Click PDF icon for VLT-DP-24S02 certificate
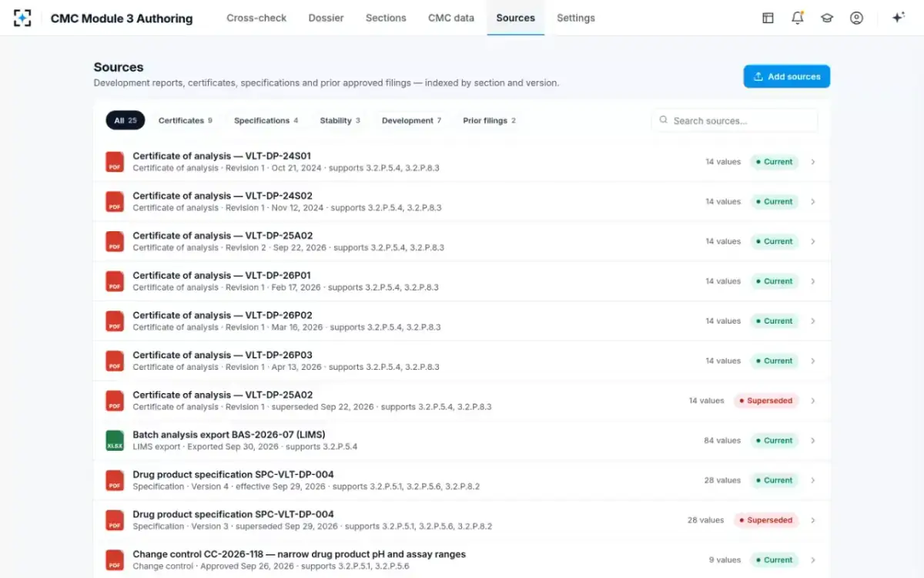The image size is (924, 578). tap(115, 202)
